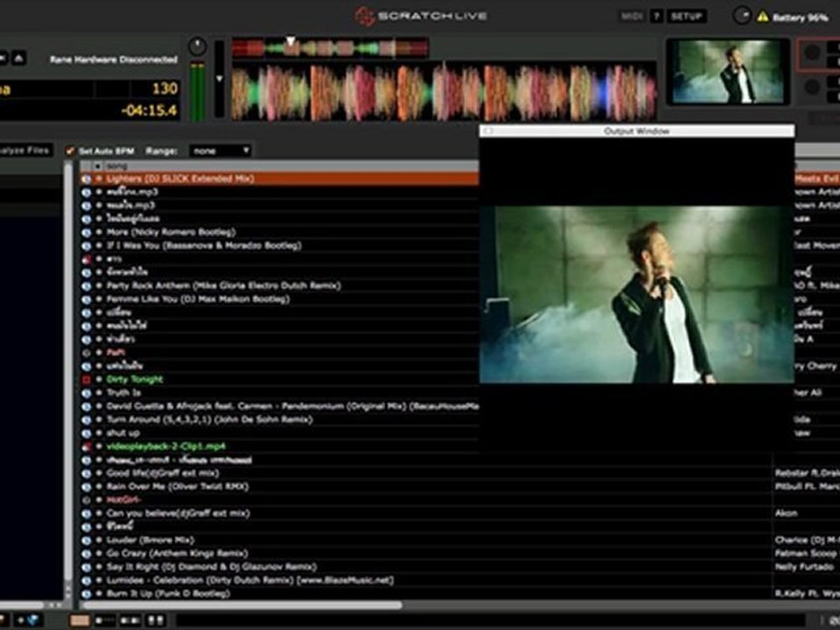Image resolution: width=840 pixels, height=630 pixels.
Task: Click the deck gain knob above level meter
Action: click(197, 46)
